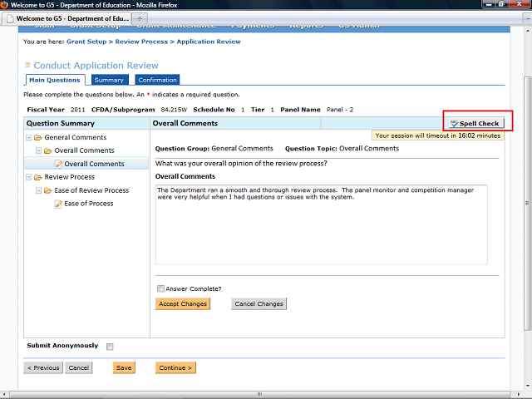Click the Fiscal Year value 2011

point(77,110)
